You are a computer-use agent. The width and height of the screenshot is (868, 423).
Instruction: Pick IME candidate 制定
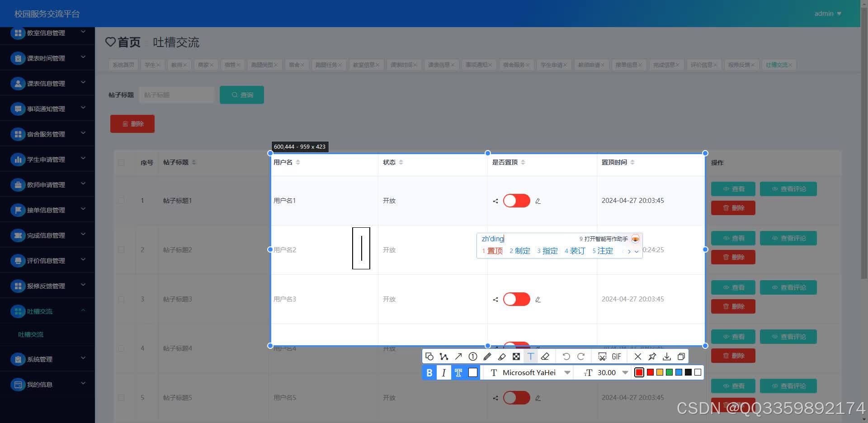point(520,251)
